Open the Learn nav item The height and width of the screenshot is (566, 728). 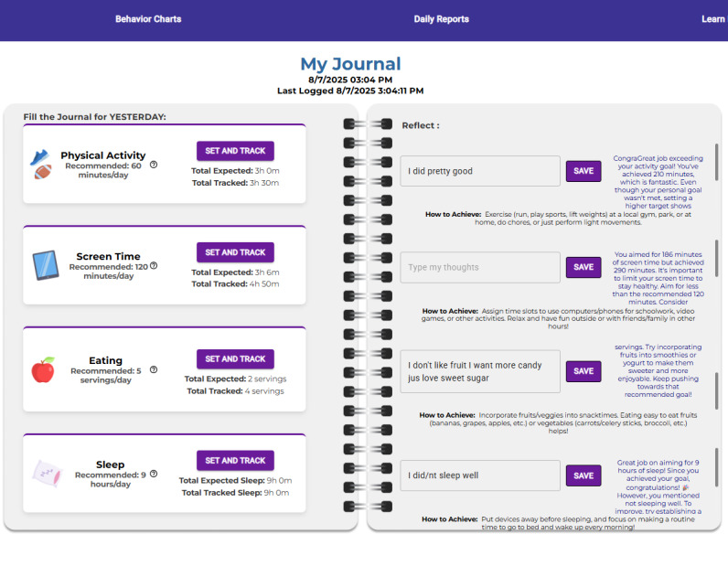713,19
